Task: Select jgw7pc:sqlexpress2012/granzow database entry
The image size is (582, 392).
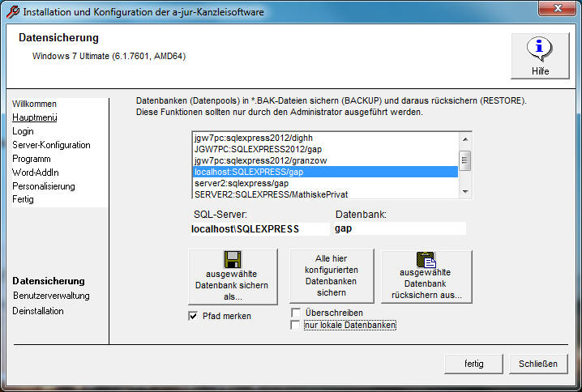Action: pos(326,160)
